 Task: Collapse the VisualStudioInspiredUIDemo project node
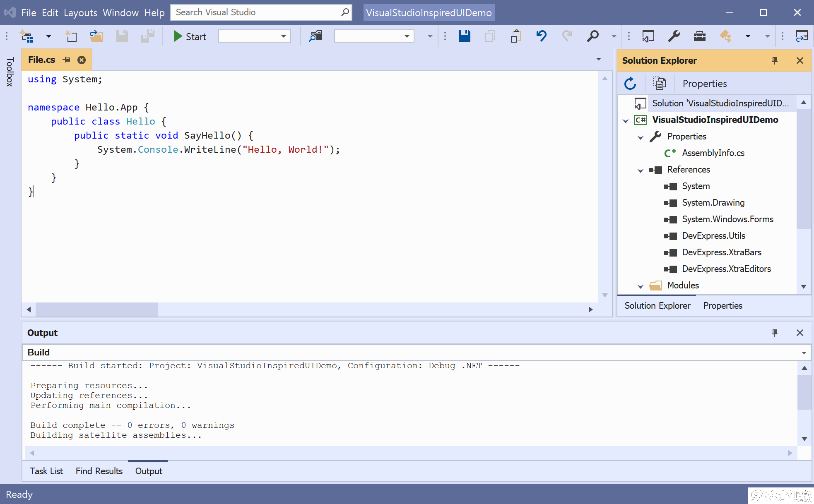626,120
